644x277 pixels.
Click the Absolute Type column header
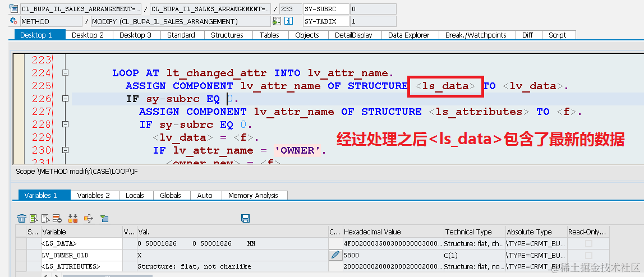(536, 232)
